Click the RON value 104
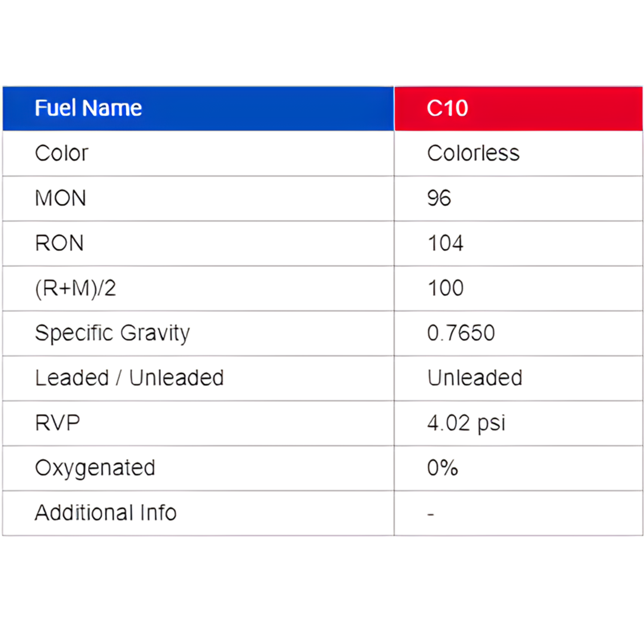The height and width of the screenshot is (644, 644). tap(445, 243)
